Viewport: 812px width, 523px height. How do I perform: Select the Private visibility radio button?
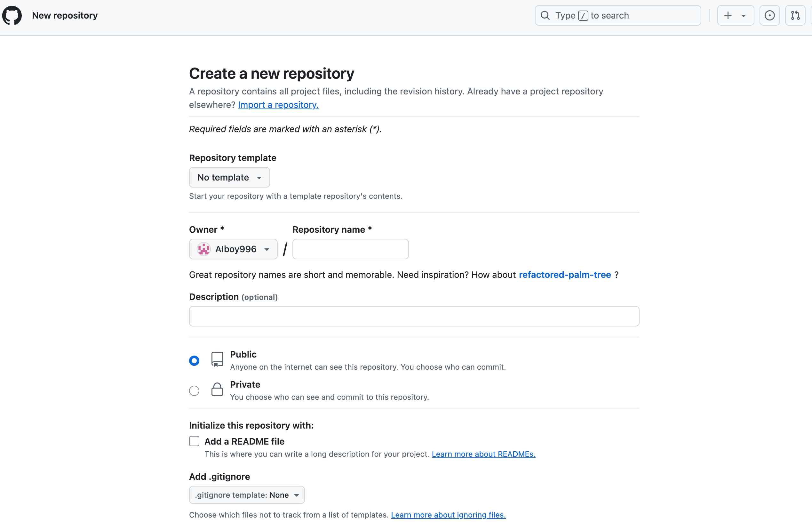pyautogui.click(x=194, y=390)
